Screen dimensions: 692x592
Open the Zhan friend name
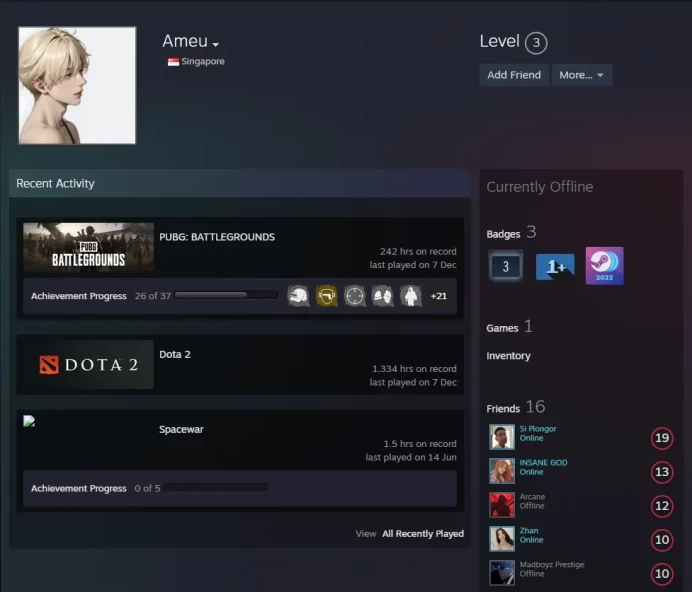529,531
